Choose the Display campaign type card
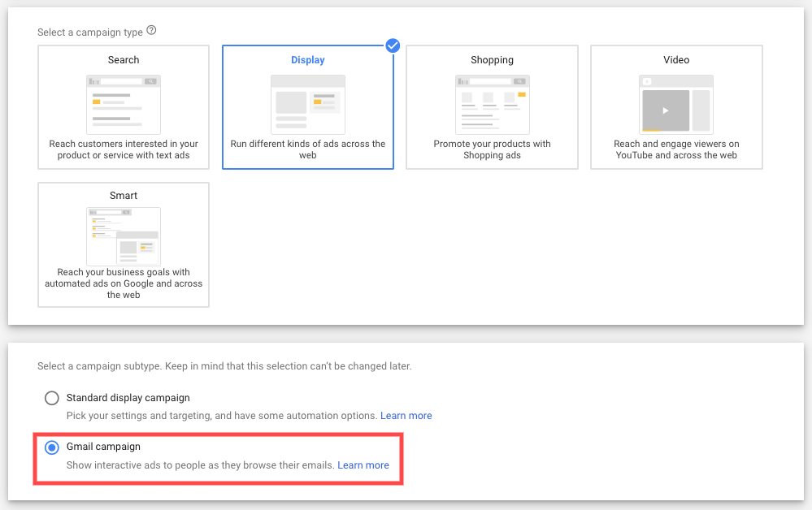Screen dimensions: 812x510 307,107
